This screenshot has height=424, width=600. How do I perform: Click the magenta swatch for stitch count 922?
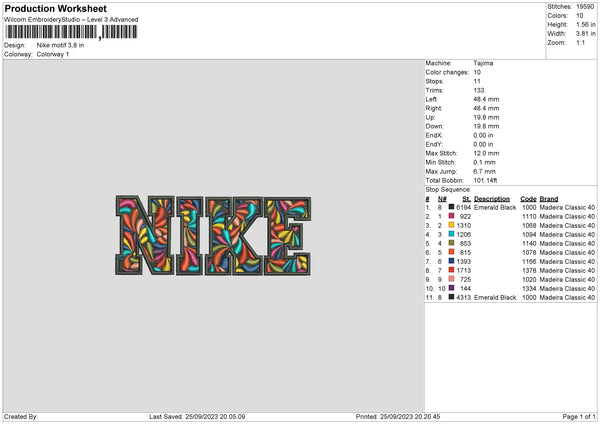pyautogui.click(x=452, y=216)
